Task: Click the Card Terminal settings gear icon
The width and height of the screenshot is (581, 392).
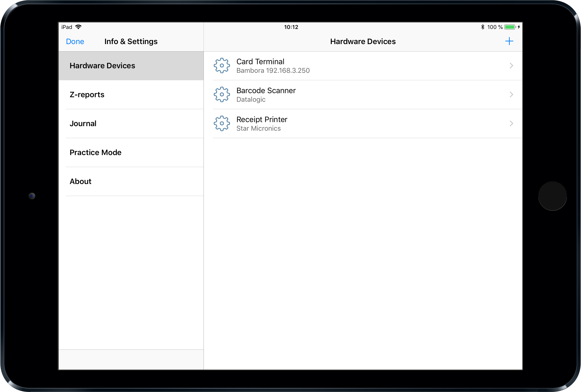Action: (x=221, y=66)
